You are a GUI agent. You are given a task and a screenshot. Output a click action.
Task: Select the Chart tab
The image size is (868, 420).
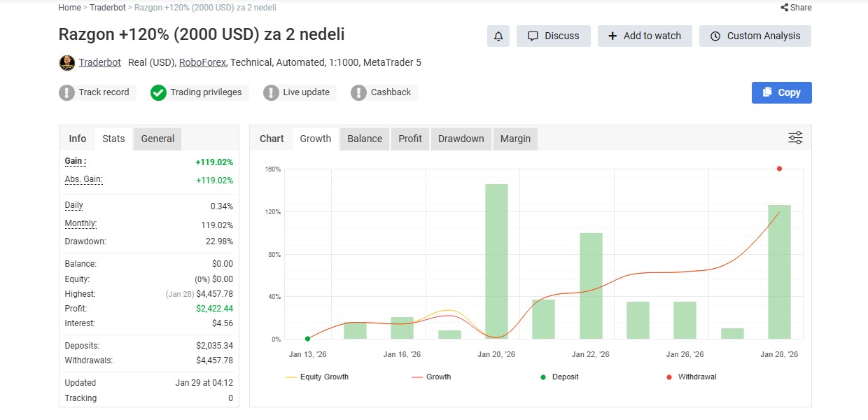tap(272, 139)
